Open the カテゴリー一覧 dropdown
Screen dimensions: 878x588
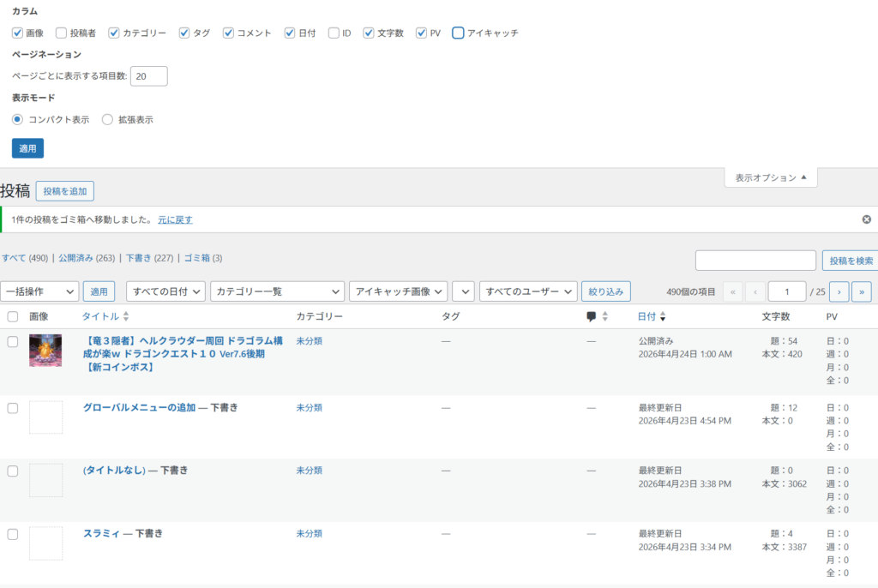pos(277,291)
